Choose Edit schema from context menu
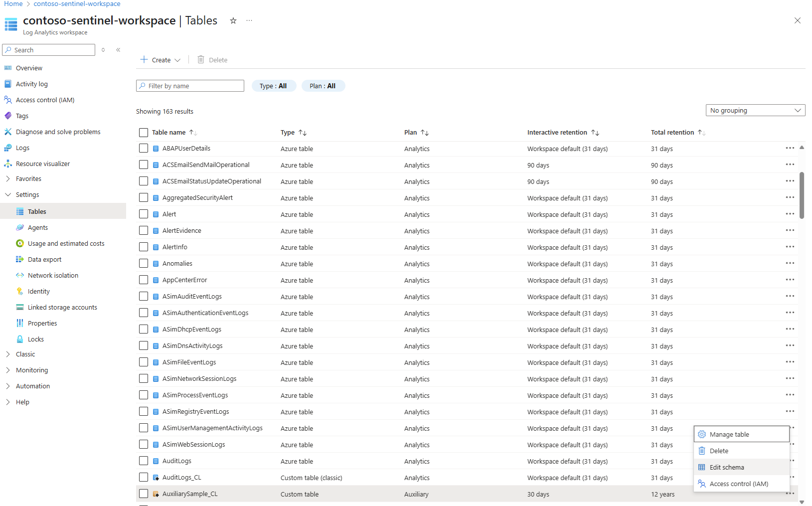Viewport: 812px width, 506px height. (x=742, y=467)
